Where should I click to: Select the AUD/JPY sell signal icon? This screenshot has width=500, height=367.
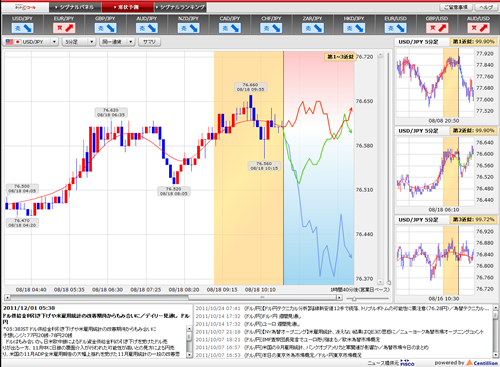click(147, 28)
